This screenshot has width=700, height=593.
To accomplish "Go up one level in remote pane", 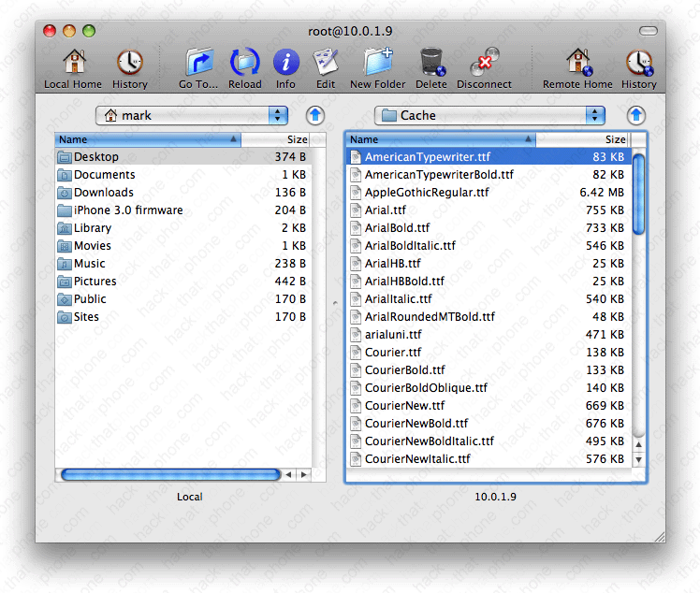I will click(636, 115).
